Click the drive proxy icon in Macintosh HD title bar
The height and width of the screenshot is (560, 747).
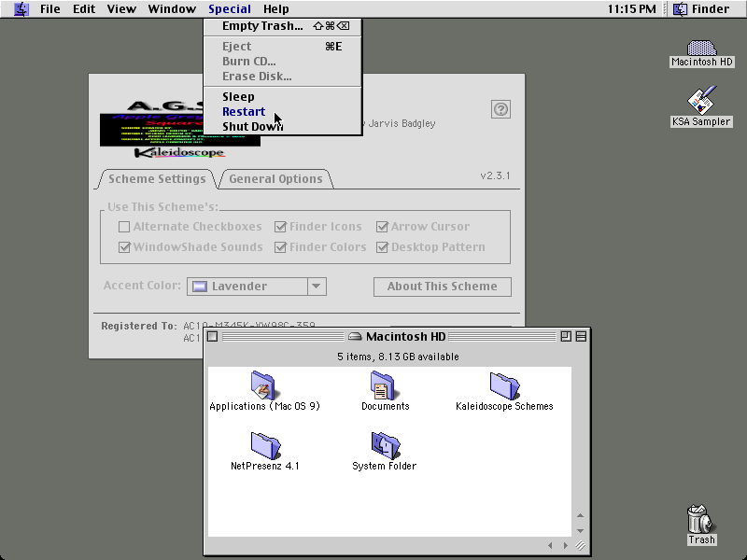tap(355, 337)
